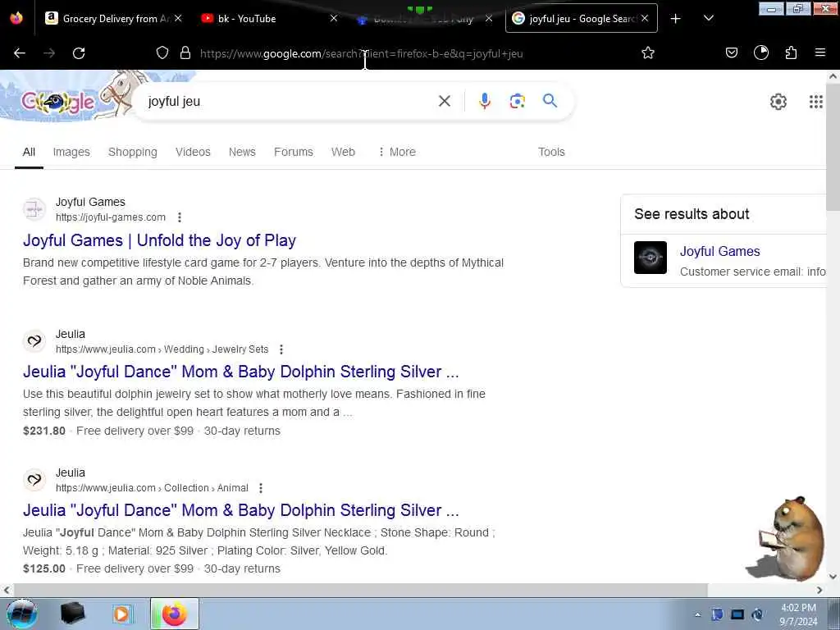The height and width of the screenshot is (630, 840).
Task: Click Joyful Games knowledge panel thumbnail
Action: tap(651, 258)
